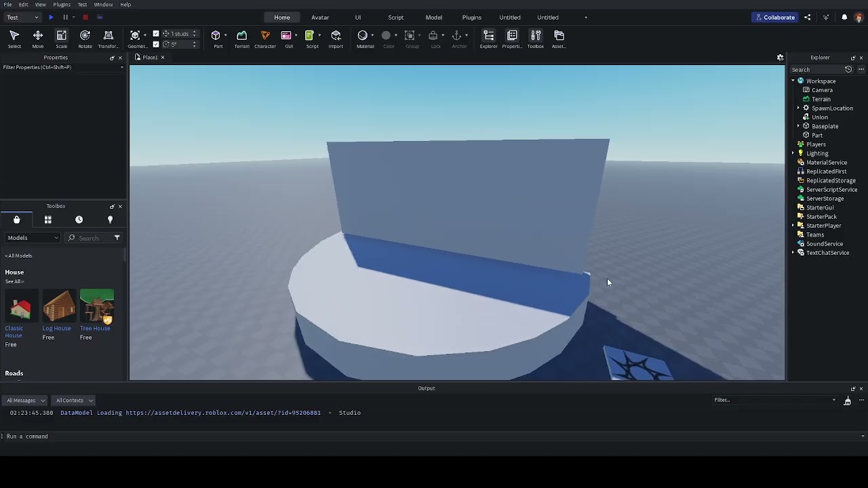Toggle the Toolbox panel from ribbon

(536, 39)
